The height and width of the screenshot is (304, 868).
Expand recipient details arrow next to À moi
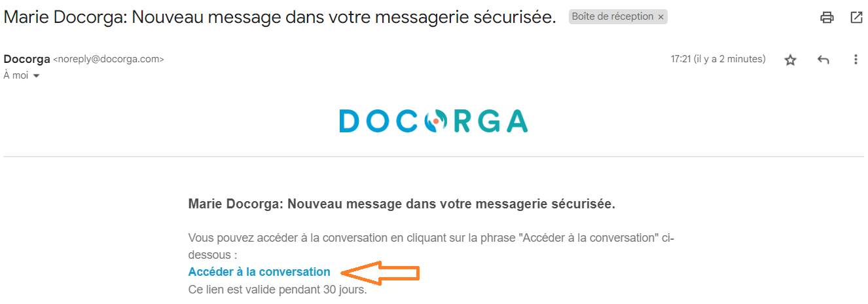36,76
